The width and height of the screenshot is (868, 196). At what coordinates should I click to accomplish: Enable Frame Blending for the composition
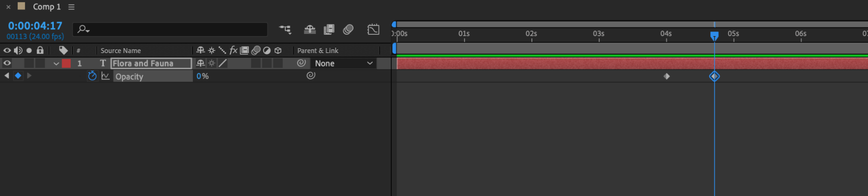[329, 30]
